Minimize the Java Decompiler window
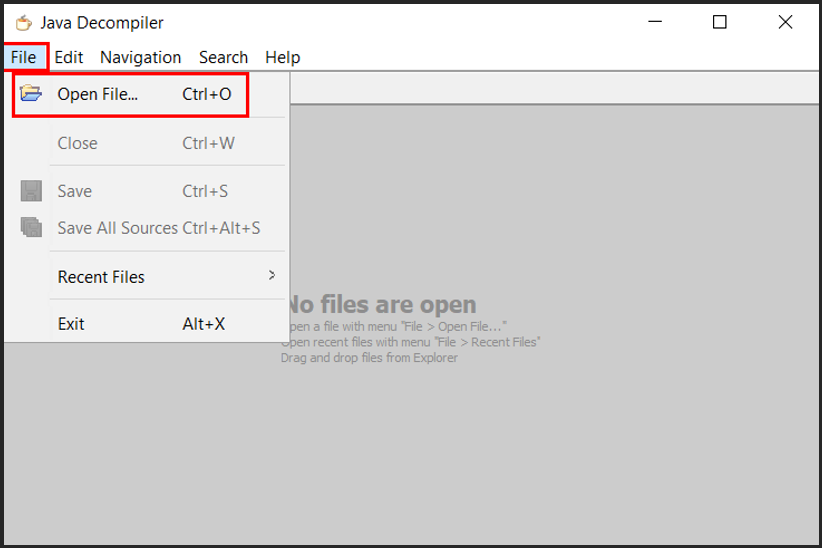The width and height of the screenshot is (822, 548). tap(655, 22)
